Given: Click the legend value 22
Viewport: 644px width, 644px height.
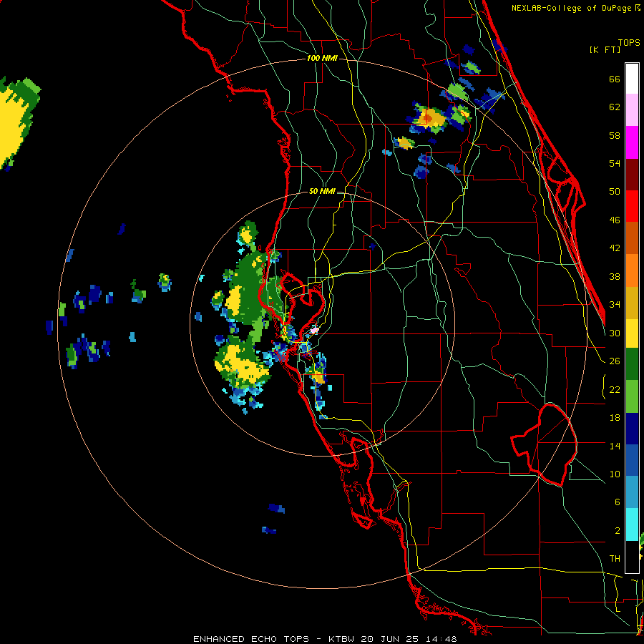Looking at the screenshot, I should (615, 390).
